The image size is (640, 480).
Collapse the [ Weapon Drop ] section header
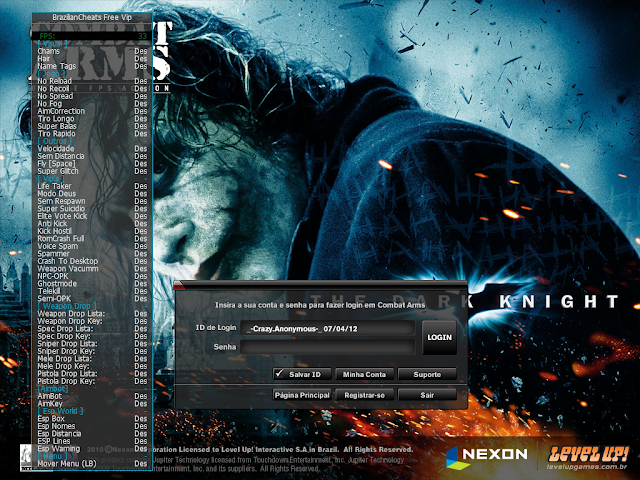[x=67, y=306]
